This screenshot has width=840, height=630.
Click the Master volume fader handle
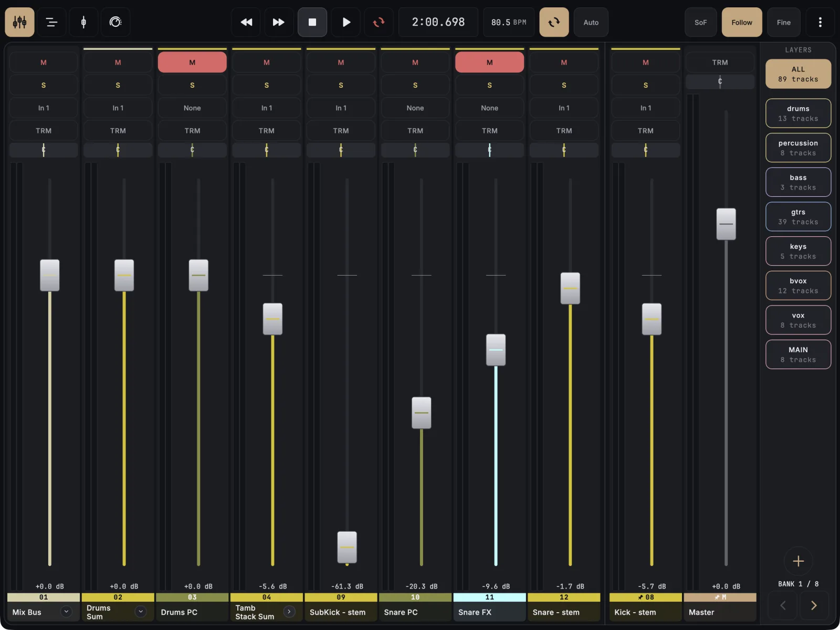pyautogui.click(x=726, y=224)
